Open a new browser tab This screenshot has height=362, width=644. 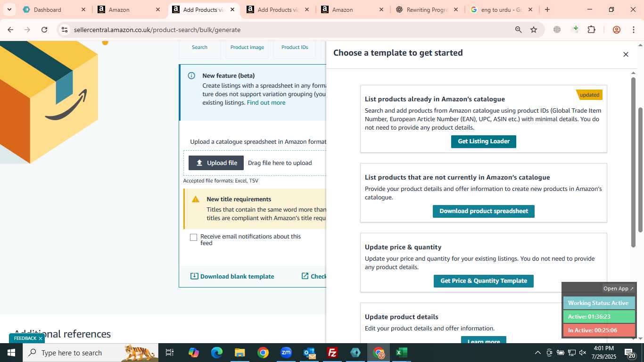point(547,9)
